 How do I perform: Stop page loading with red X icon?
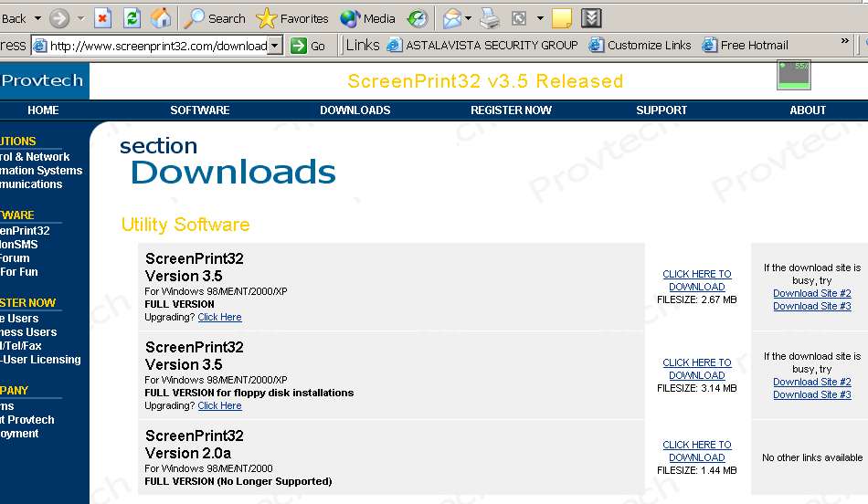[102, 19]
